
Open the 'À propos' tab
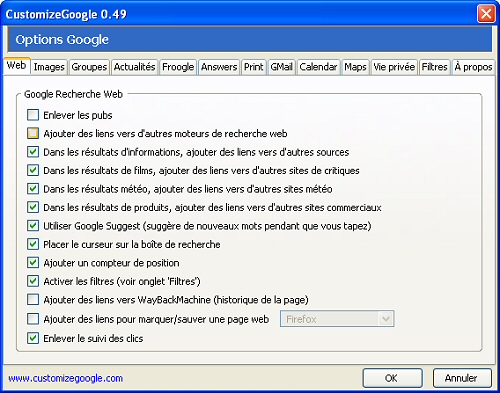click(x=473, y=67)
